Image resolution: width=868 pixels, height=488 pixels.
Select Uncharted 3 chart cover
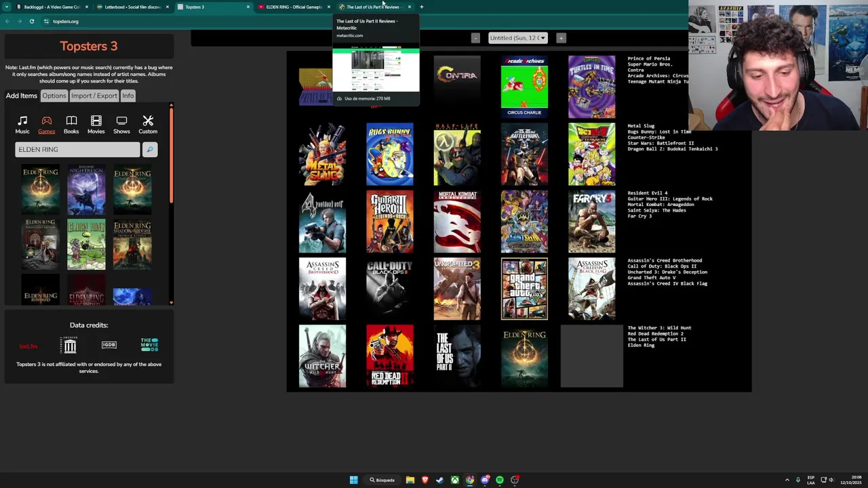(457, 289)
